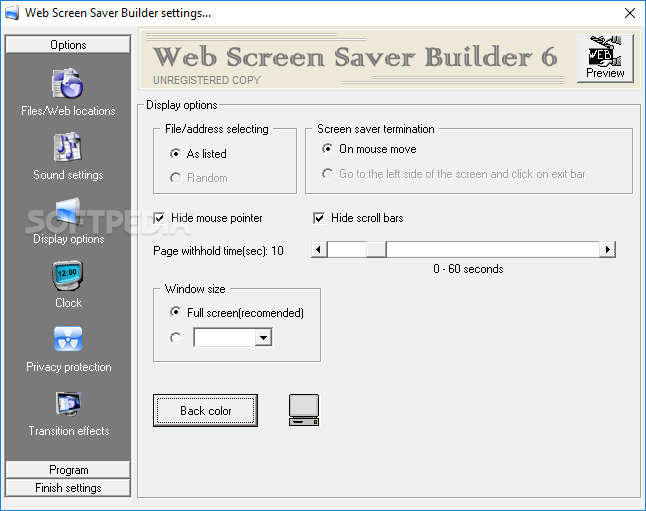
Task: Click the withhold slider track right of the thumb
Action: pyautogui.click(x=493, y=250)
